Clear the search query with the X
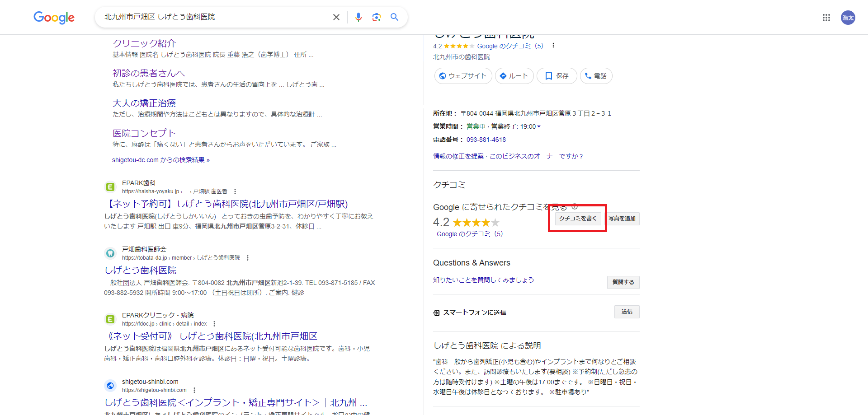 [336, 17]
